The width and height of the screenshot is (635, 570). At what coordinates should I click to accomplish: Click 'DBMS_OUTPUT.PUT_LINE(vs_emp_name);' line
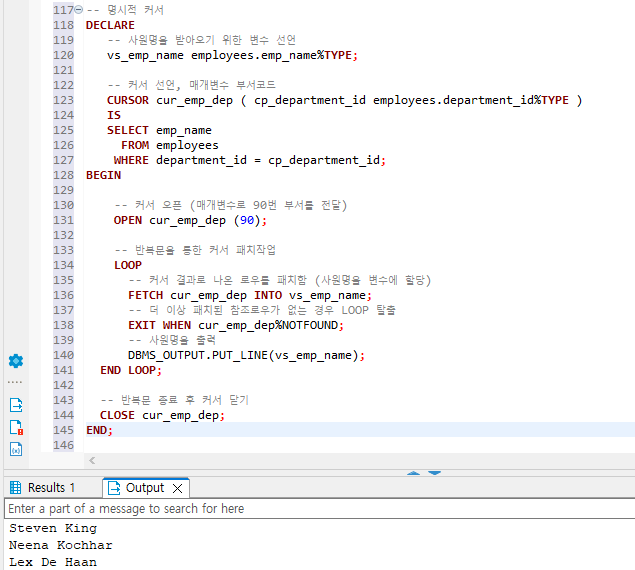point(246,355)
